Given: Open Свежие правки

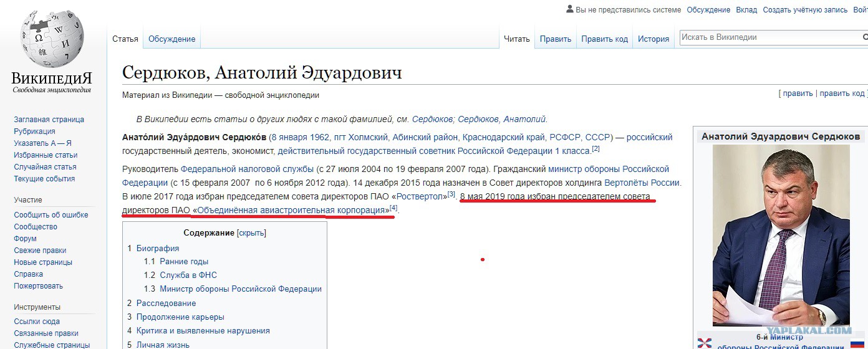Looking at the screenshot, I should [x=40, y=251].
